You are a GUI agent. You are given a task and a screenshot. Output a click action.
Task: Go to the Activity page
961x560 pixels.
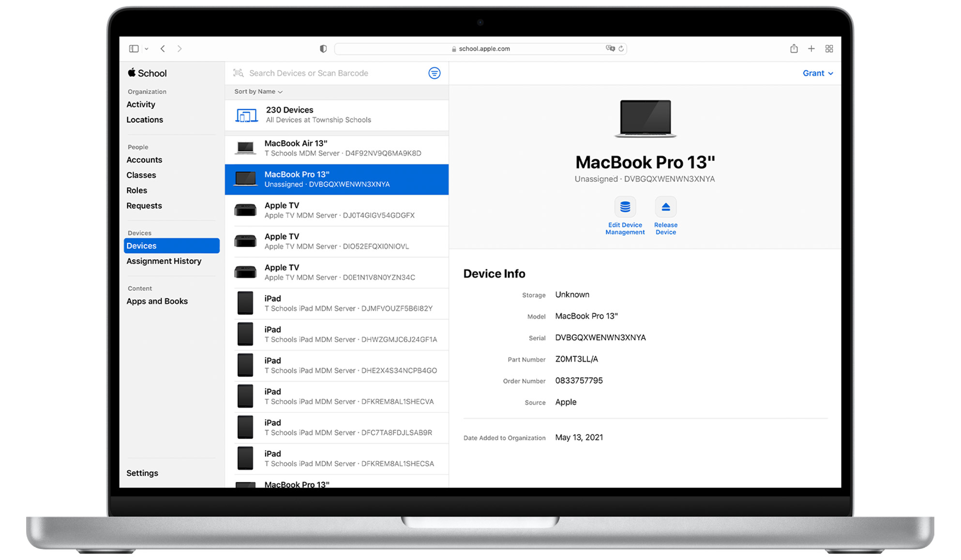[x=140, y=104]
